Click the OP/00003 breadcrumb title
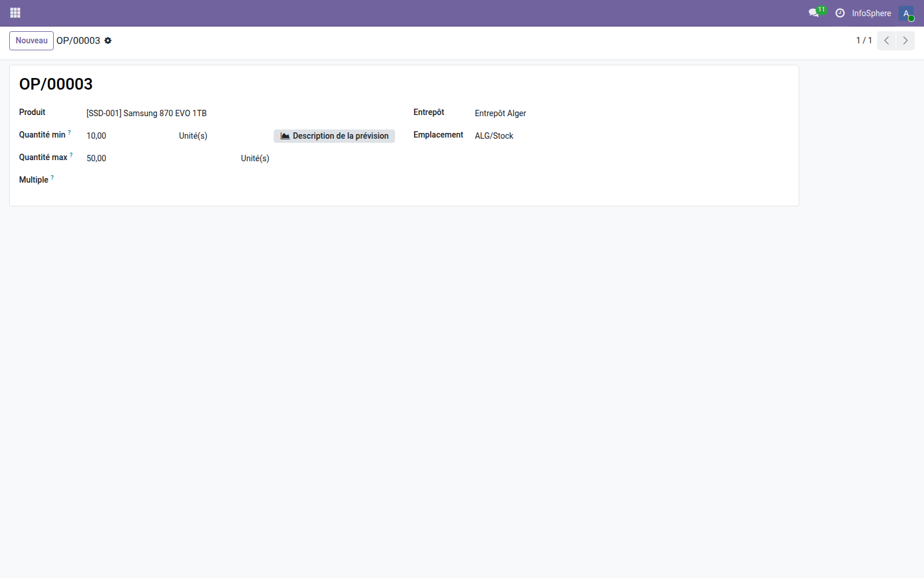This screenshot has width=924, height=578. point(77,40)
